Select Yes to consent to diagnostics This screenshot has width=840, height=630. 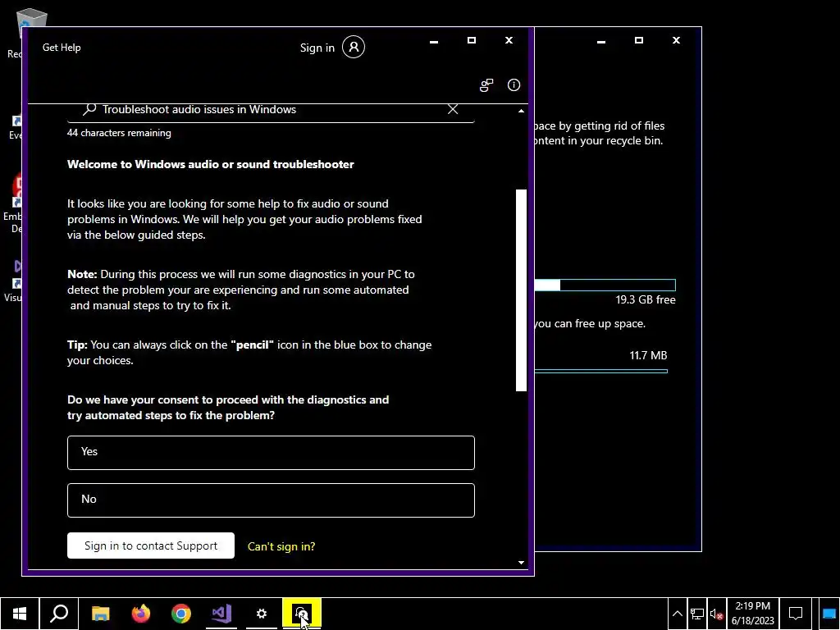coord(271,453)
